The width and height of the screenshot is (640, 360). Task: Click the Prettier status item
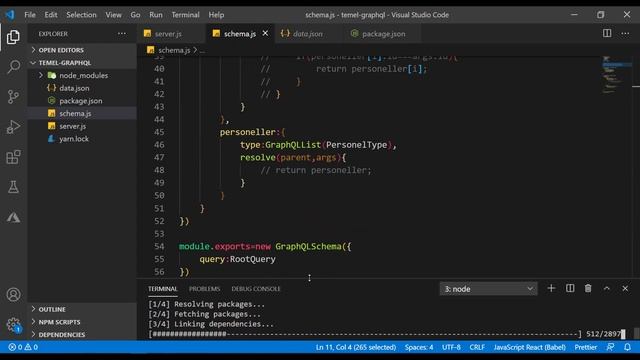click(x=585, y=347)
